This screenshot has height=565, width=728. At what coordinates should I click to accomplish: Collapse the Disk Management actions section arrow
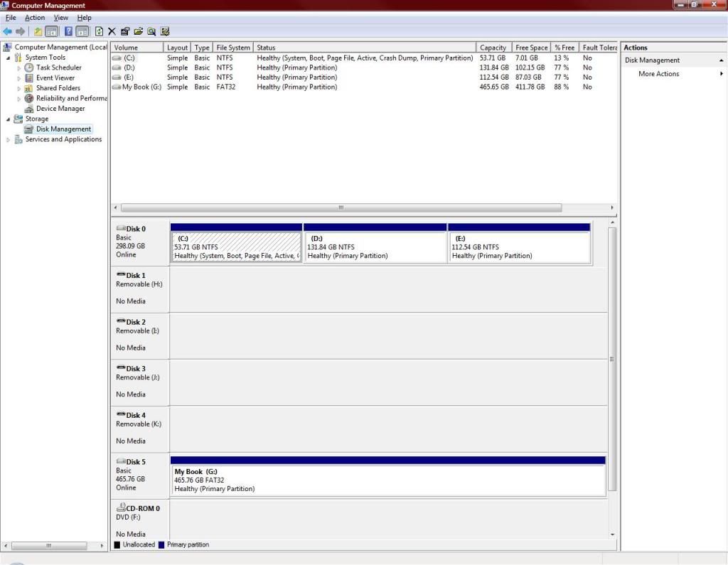[x=722, y=60]
